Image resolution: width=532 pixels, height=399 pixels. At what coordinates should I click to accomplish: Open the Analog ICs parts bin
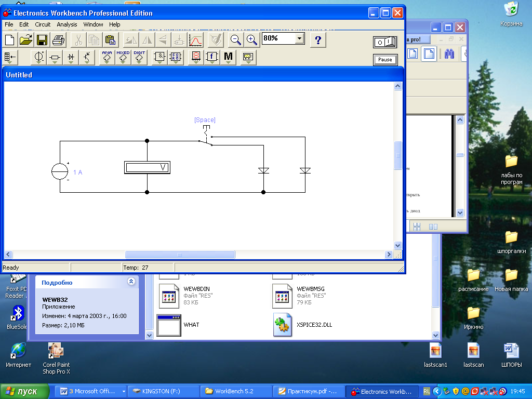coord(107,57)
